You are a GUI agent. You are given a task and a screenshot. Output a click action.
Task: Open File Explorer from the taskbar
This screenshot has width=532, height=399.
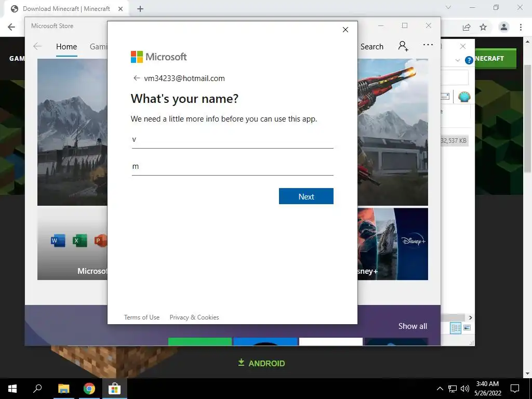(x=63, y=389)
